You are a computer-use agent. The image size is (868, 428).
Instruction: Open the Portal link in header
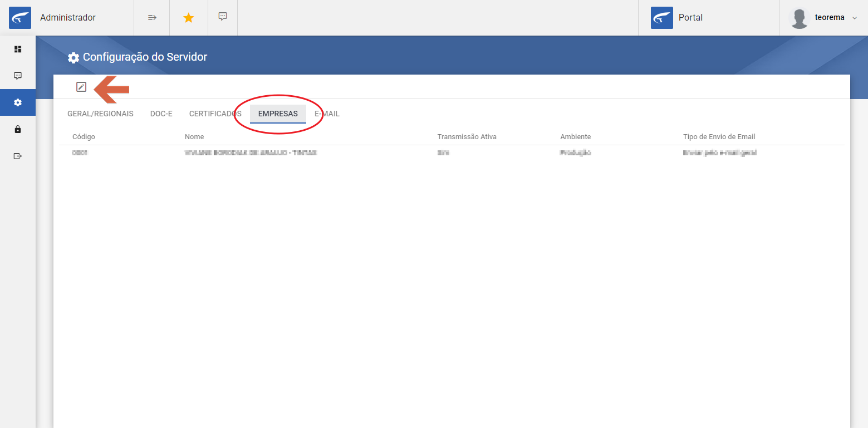(690, 18)
